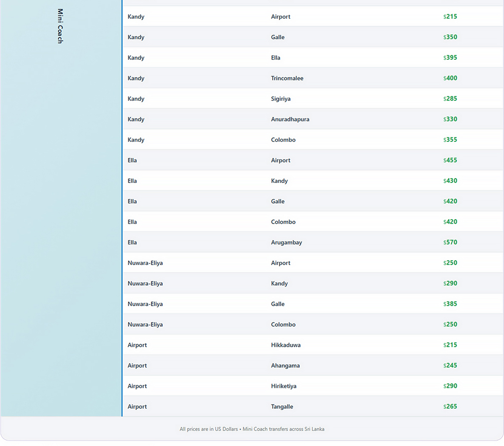This screenshot has width=504, height=446.
Task: Click the Ella to Kandy $430 price
Action: (x=450, y=181)
